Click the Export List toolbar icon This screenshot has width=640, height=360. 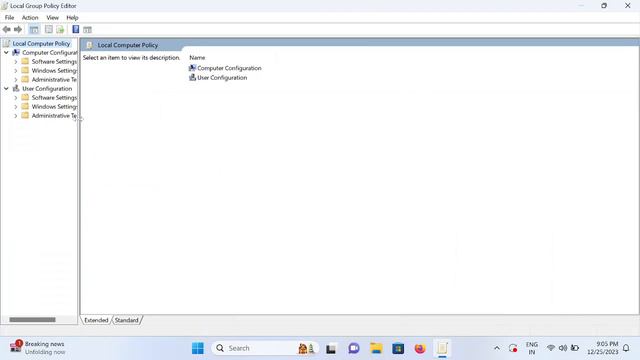click(x=60, y=29)
